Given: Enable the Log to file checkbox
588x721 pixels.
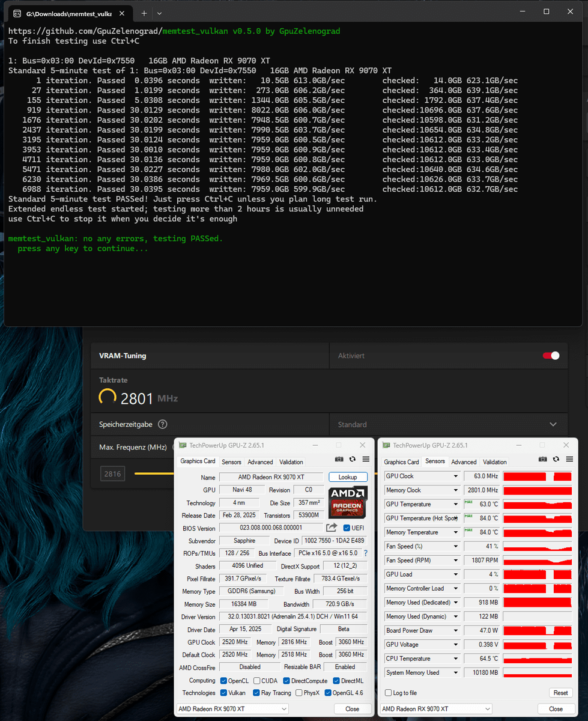Looking at the screenshot, I should point(389,693).
